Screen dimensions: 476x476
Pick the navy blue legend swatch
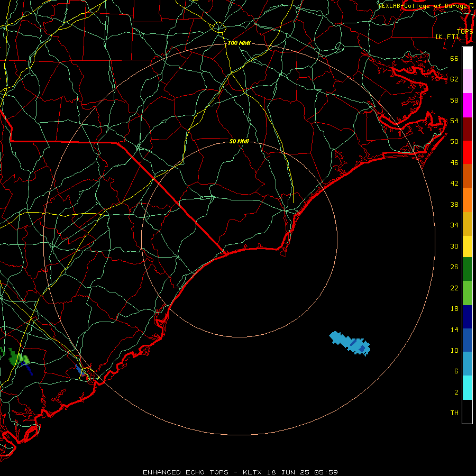[467, 317]
